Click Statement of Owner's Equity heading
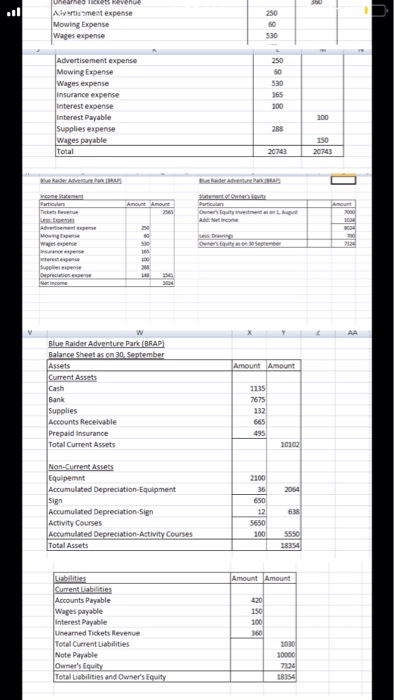 point(232,196)
